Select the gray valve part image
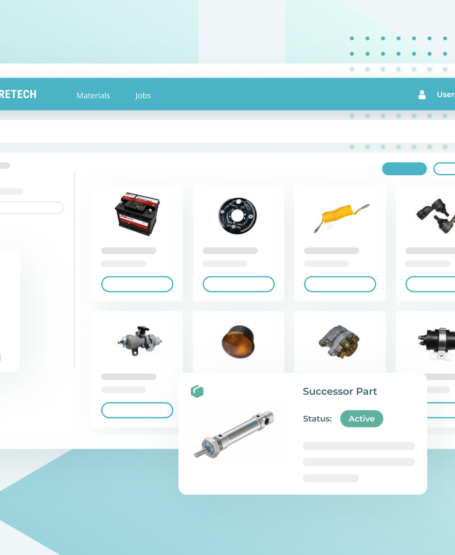The image size is (455, 555). [140, 341]
